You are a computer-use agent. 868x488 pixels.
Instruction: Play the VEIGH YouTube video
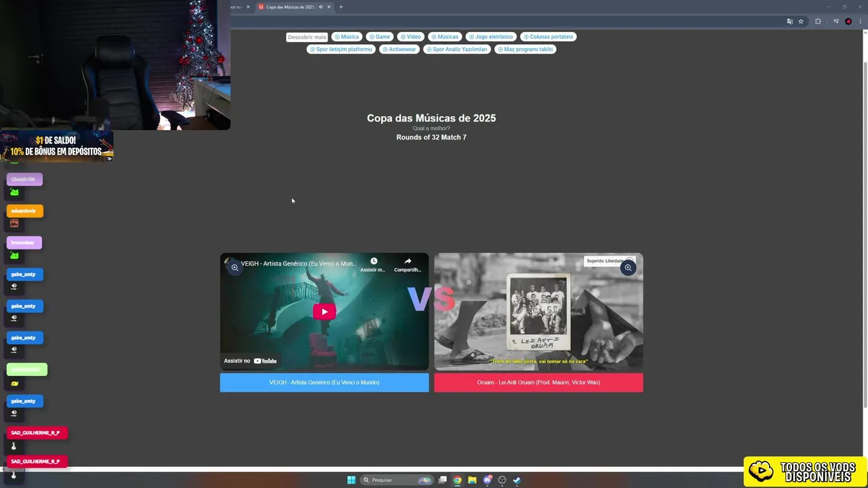tap(324, 312)
